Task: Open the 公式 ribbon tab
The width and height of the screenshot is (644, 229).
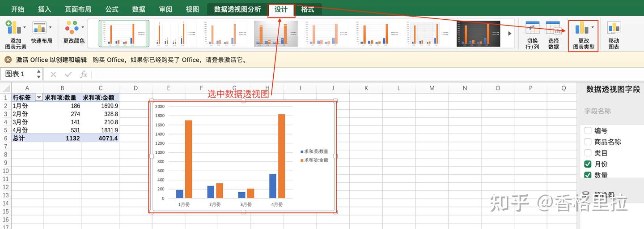Action: [x=112, y=9]
